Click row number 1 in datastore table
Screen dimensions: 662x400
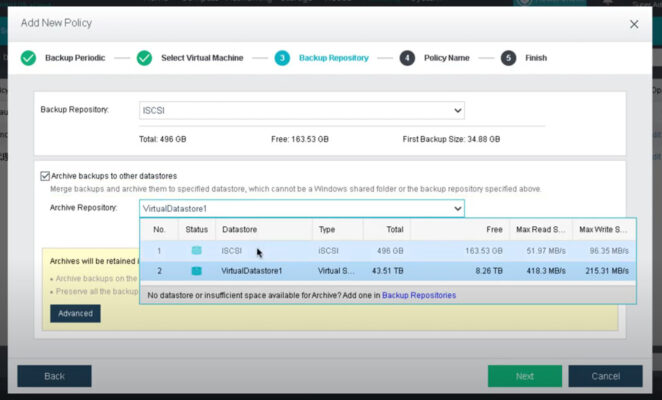(159, 251)
